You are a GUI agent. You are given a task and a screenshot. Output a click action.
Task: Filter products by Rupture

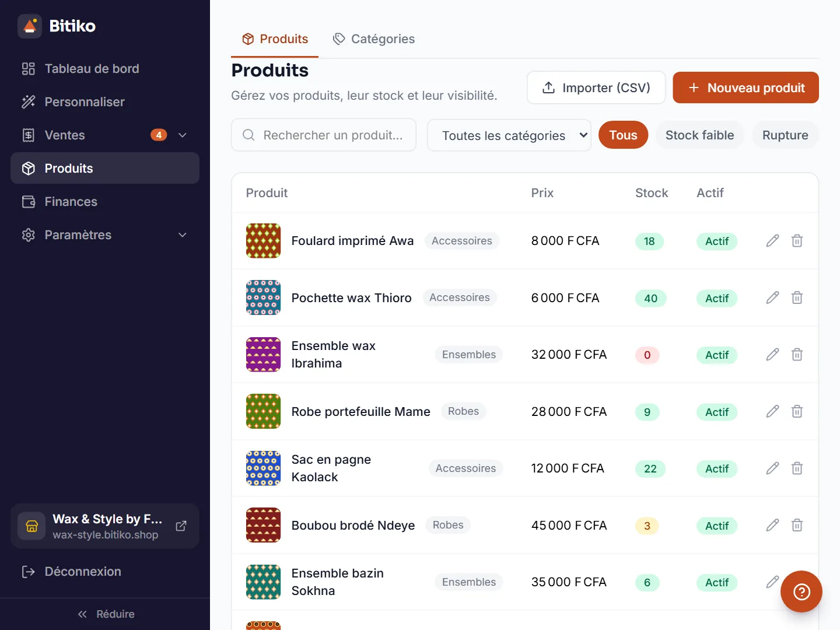(x=785, y=135)
